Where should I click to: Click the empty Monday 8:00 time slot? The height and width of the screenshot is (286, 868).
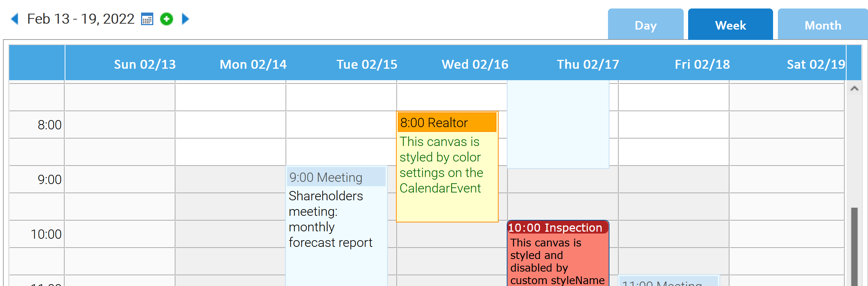click(230, 125)
